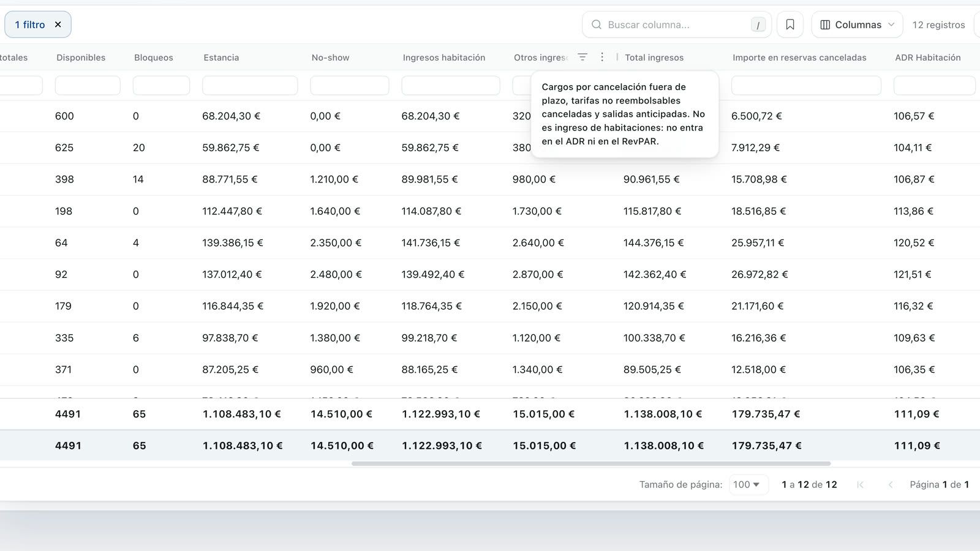Sort by Importe en reservas canceladas header
Image resolution: width=980 pixels, height=551 pixels.
click(799, 58)
